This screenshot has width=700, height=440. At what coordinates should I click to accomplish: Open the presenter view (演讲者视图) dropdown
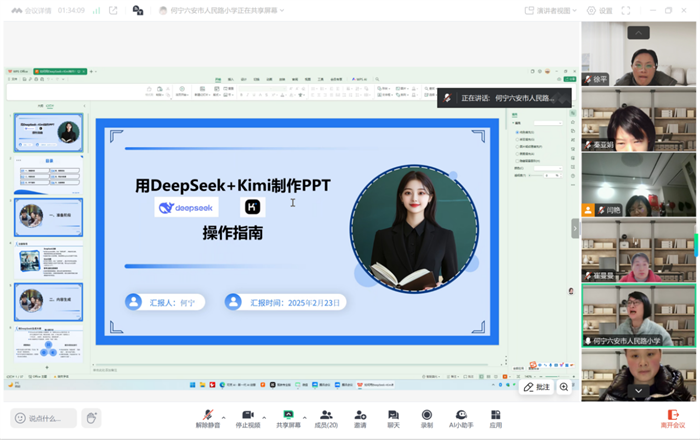[x=550, y=10]
